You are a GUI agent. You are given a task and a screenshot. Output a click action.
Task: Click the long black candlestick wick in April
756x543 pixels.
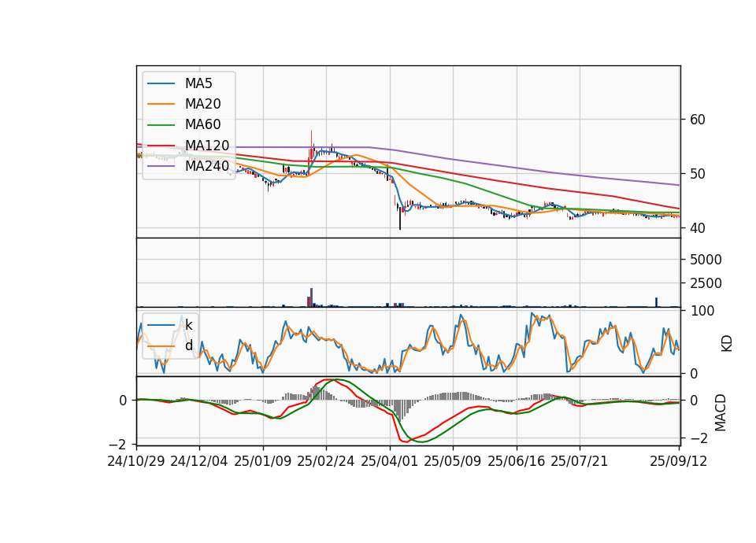tap(400, 218)
